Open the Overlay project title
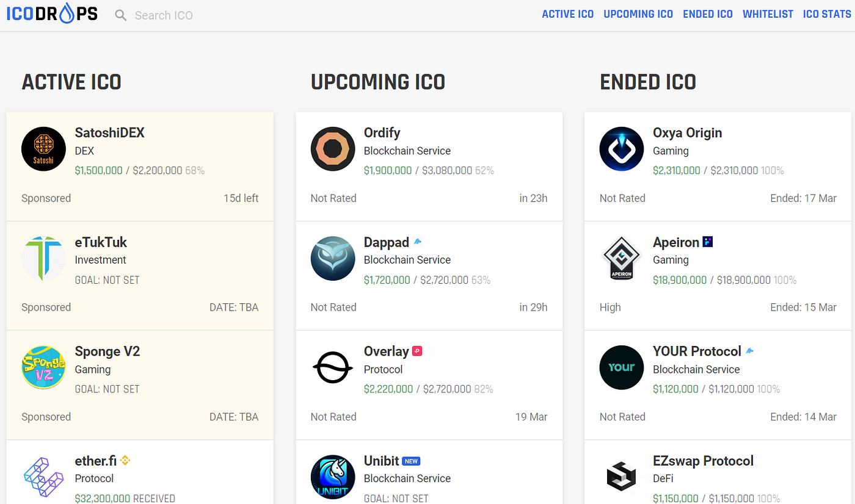This screenshot has height=504, width=855. 387,351
